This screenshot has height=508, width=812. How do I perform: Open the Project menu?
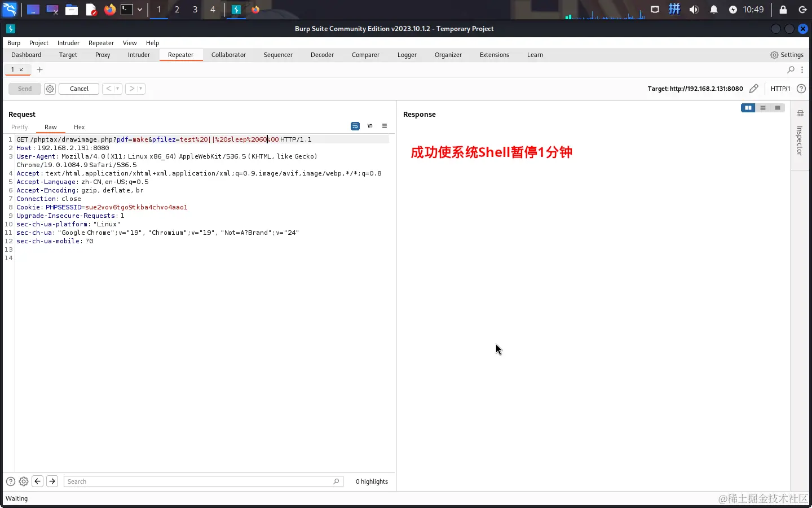click(39, 43)
